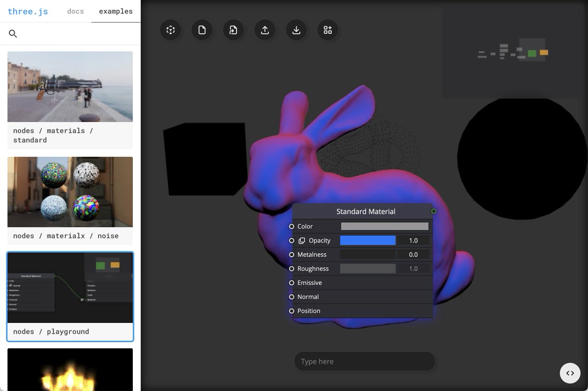This screenshot has width=588, height=391.
Task: Click the Roughness row label
Action: tap(313, 269)
